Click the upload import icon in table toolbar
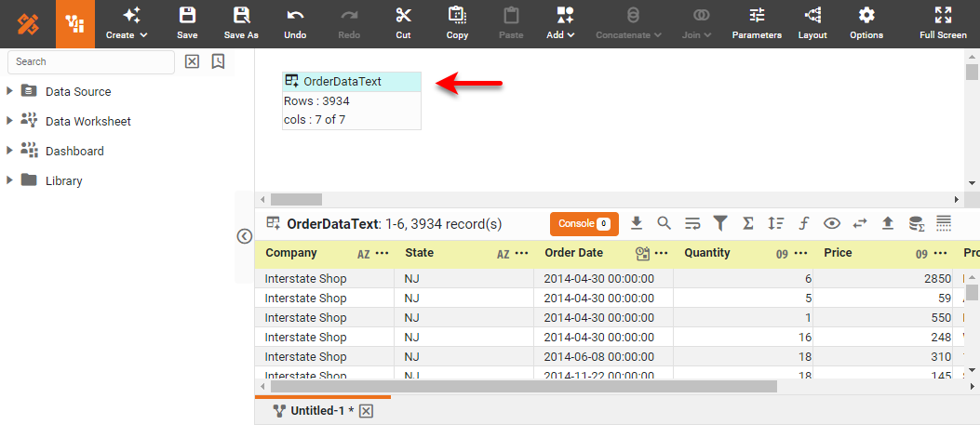980x425 pixels. pos(888,223)
